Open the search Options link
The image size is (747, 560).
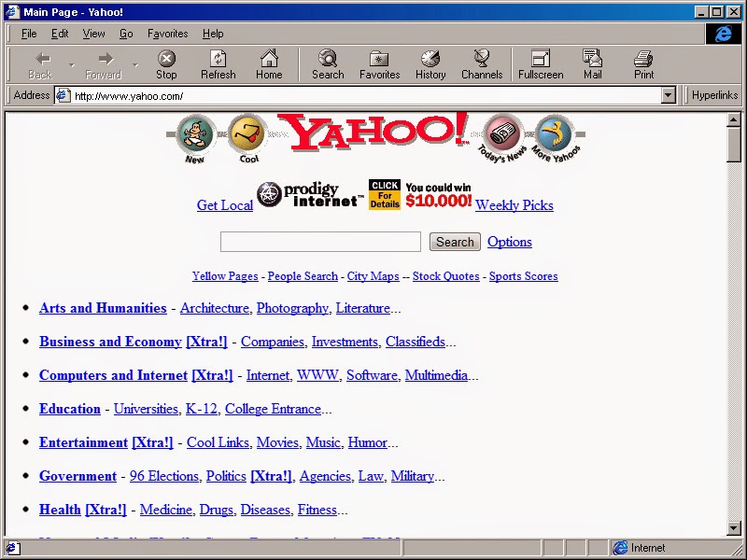pyautogui.click(x=509, y=242)
